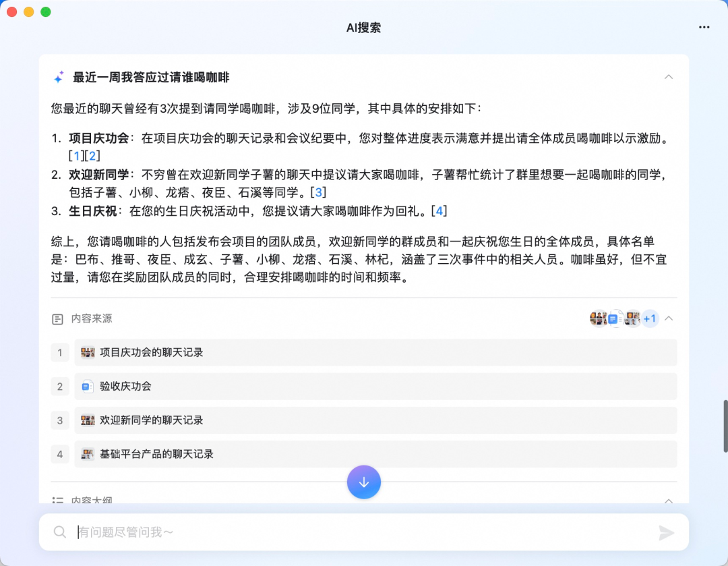Click the AI sparkle icon beside the question
Image resolution: width=728 pixels, height=566 pixels.
(59, 77)
